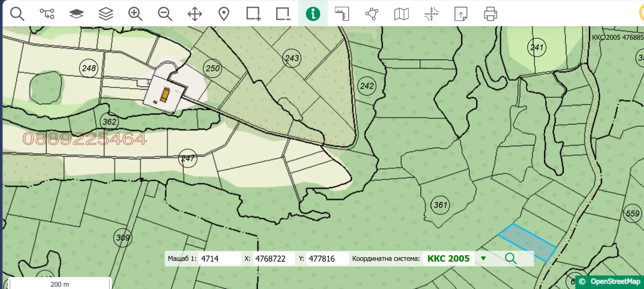
Task: Click the scale field showing 4714
Action: (219, 258)
